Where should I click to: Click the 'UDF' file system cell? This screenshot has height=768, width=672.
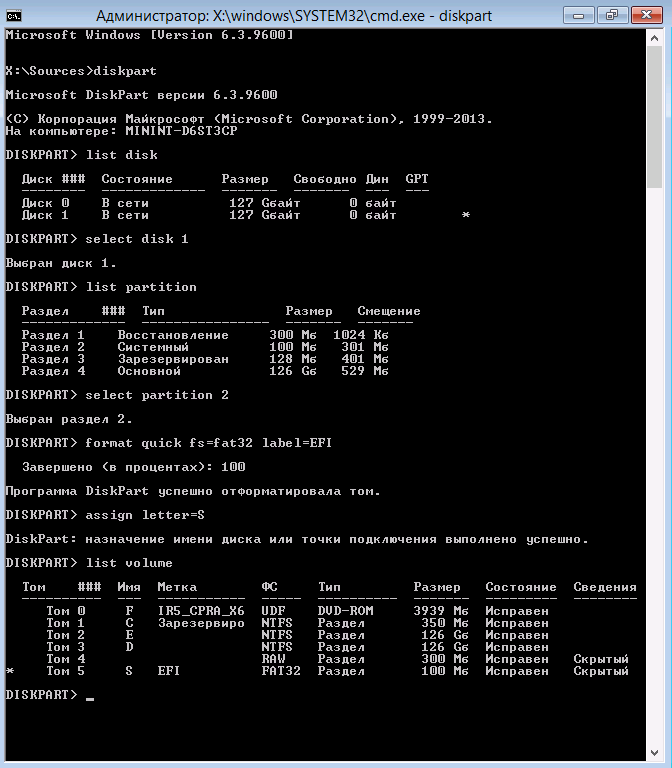pos(273,611)
